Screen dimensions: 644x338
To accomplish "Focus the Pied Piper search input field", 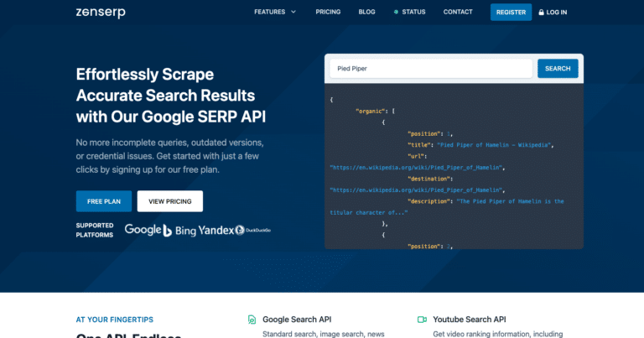I will [x=430, y=69].
